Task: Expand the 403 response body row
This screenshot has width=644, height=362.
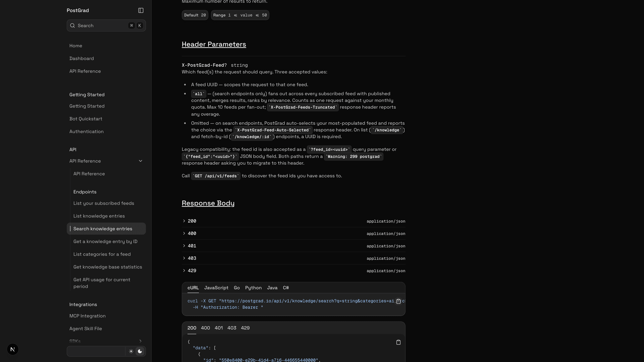Action: pos(293,258)
